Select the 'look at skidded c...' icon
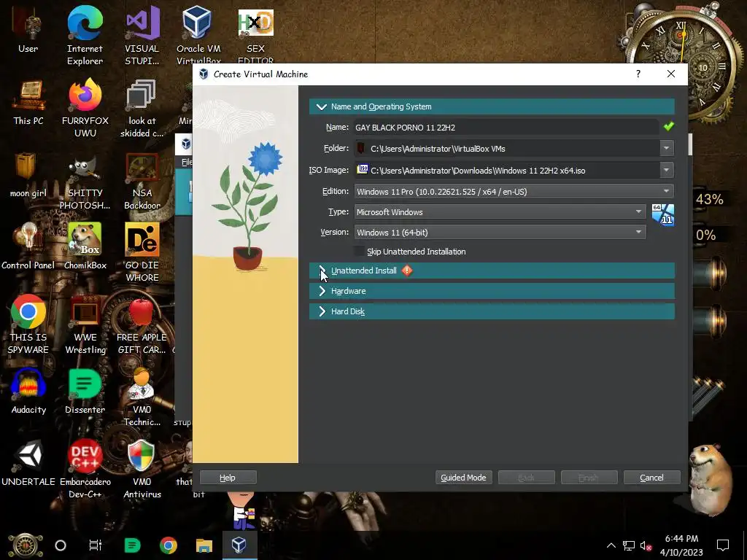747x560 pixels. pyautogui.click(x=142, y=109)
